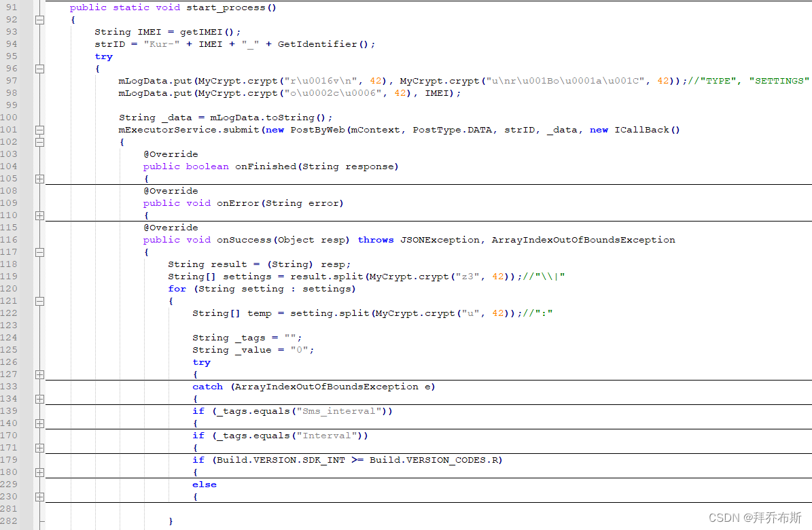This screenshot has height=530, width=812.
Task: Collapse the onSuccess body fold at line 117
Action: point(39,253)
